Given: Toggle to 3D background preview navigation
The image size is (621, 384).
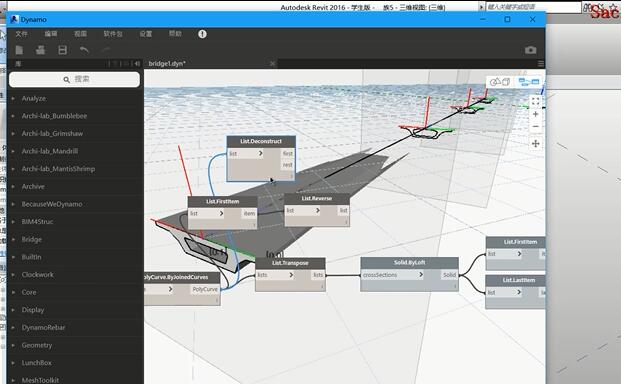Looking at the screenshot, I should pyautogui.click(x=500, y=82).
